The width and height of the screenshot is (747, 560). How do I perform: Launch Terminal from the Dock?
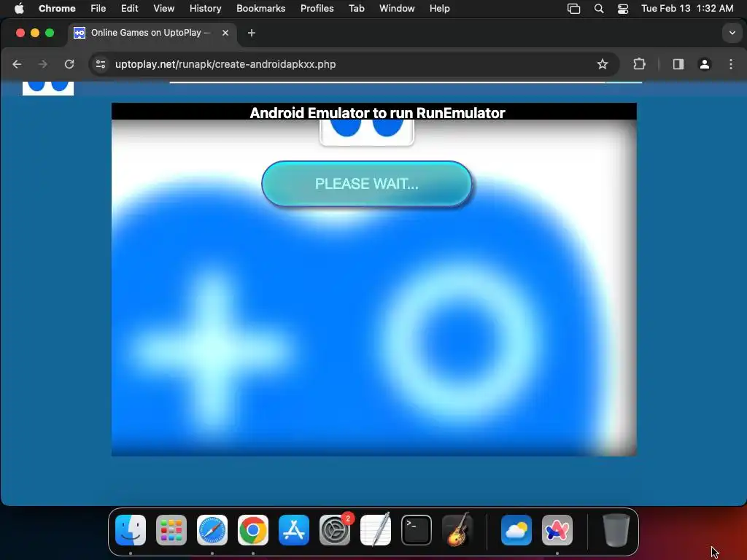[x=417, y=530]
